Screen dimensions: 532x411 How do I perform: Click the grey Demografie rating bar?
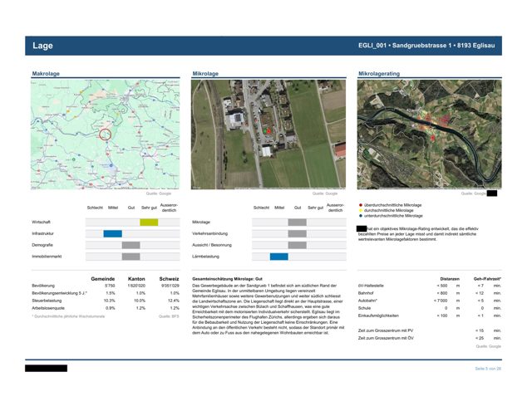131,245
